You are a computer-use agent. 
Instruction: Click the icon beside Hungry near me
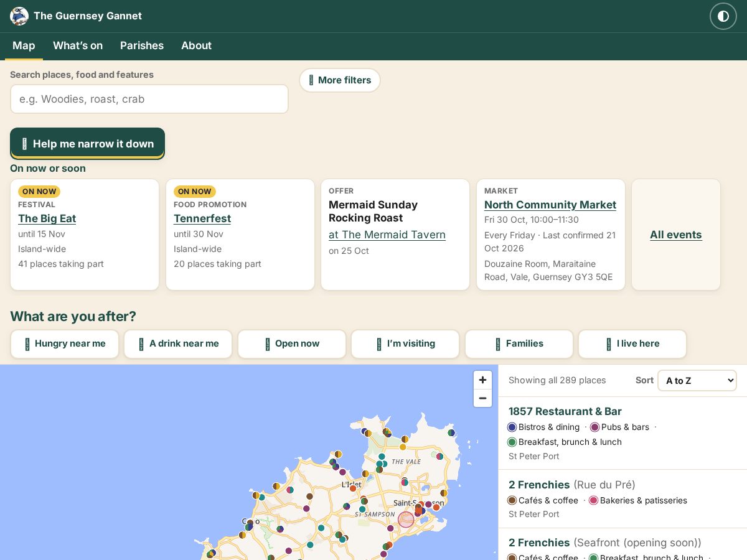pyautogui.click(x=27, y=344)
